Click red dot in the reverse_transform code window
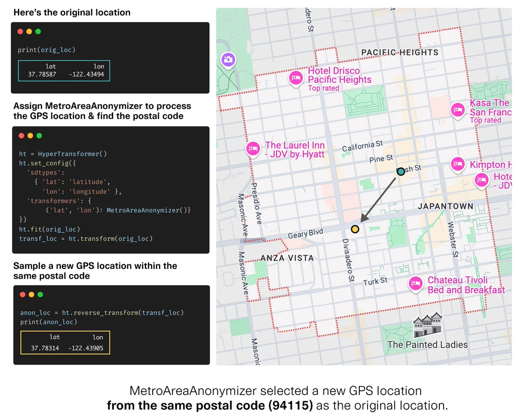 coord(23,295)
